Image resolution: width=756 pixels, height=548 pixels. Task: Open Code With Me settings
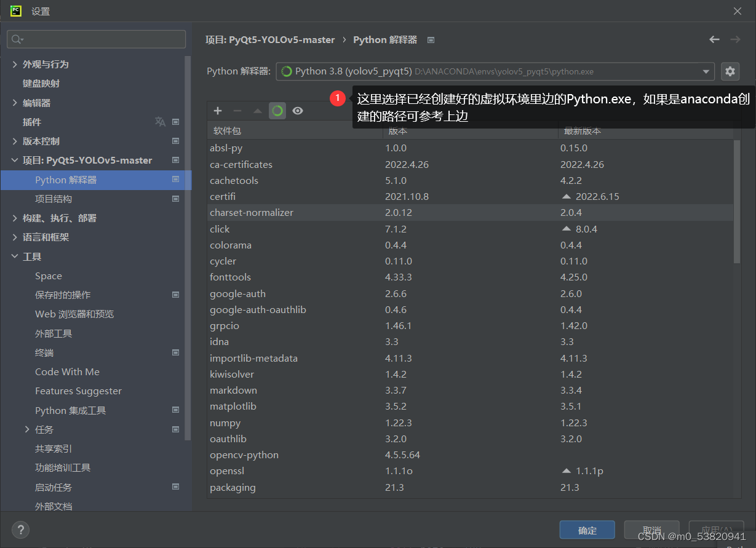(x=67, y=371)
